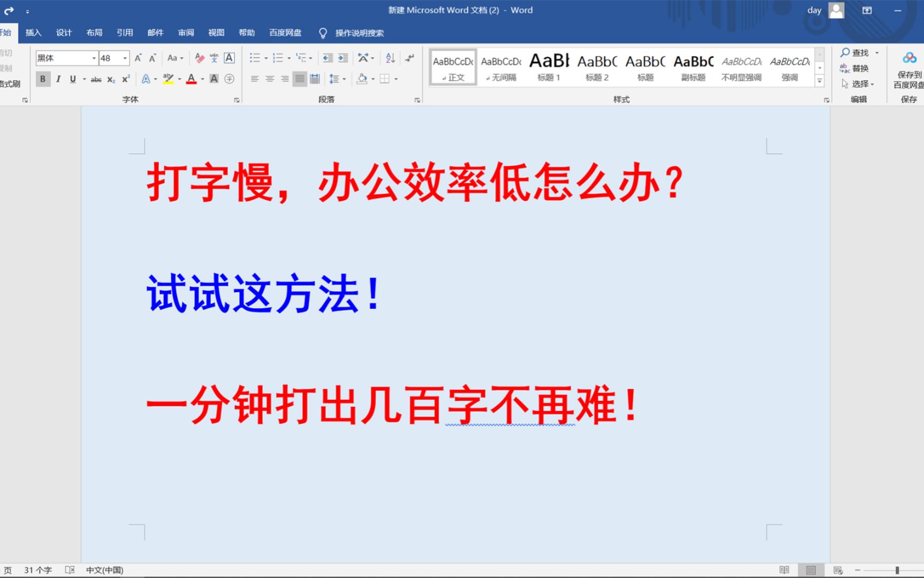
Task: Click the Show/Hide paragraph marks icon
Action: 410,58
